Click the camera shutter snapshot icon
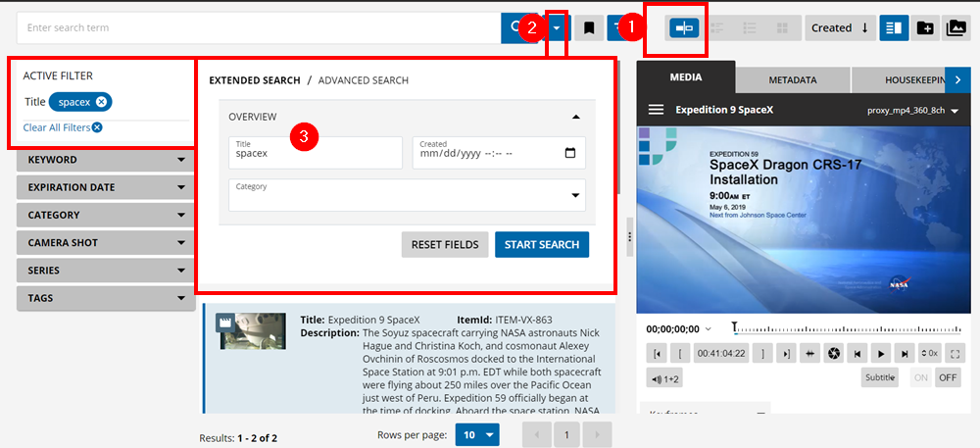Viewport: 980px width, 448px height. pyautogui.click(x=834, y=353)
